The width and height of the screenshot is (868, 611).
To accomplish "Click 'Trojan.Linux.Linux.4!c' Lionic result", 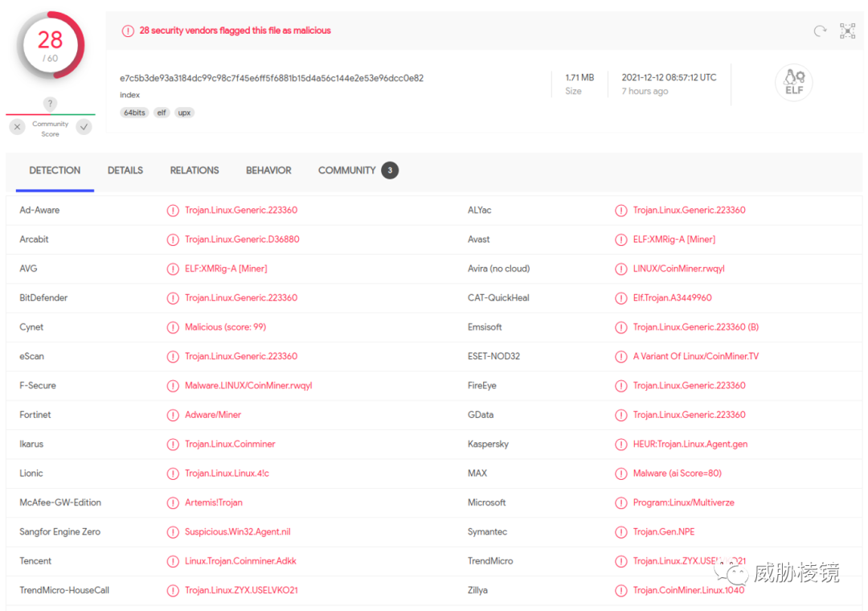I will tap(227, 473).
